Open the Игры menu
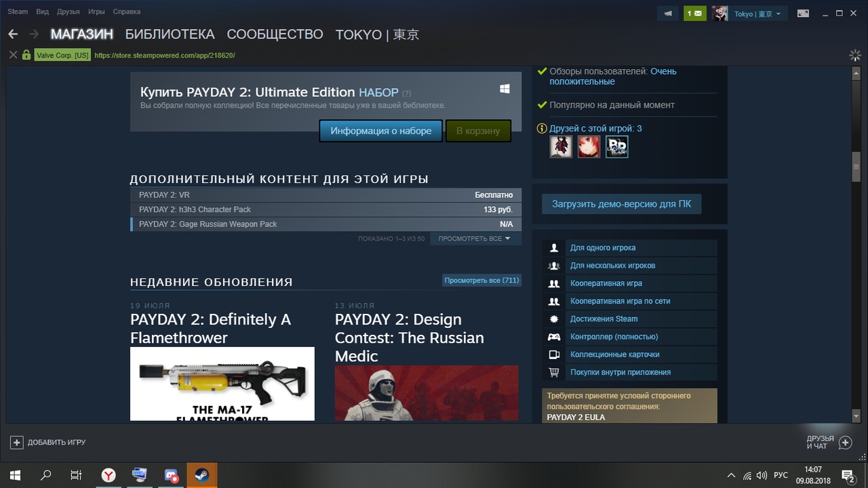 coord(96,12)
